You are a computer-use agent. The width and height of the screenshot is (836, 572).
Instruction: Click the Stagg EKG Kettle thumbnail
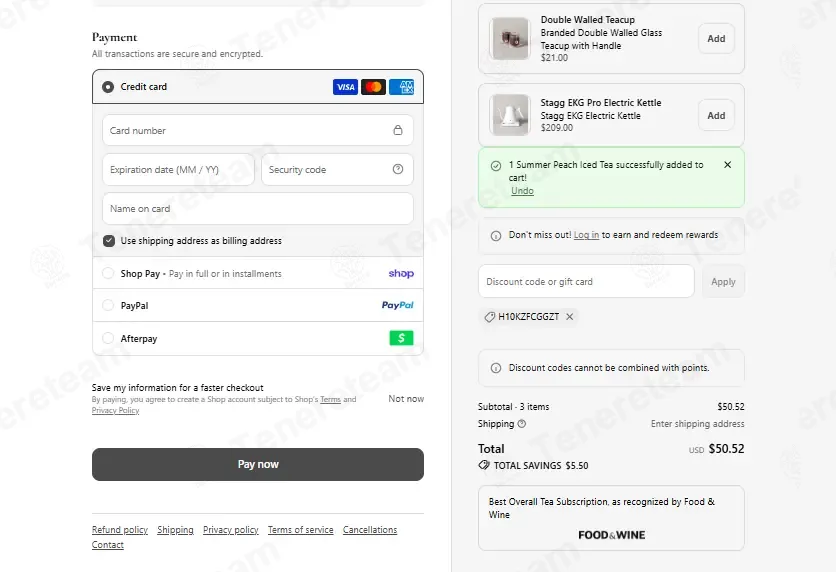[x=510, y=115]
